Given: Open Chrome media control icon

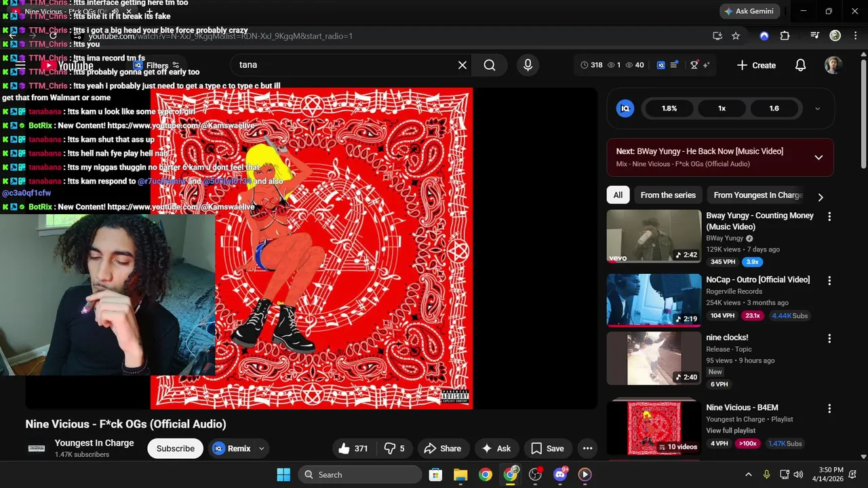Looking at the screenshot, I should 815,36.
